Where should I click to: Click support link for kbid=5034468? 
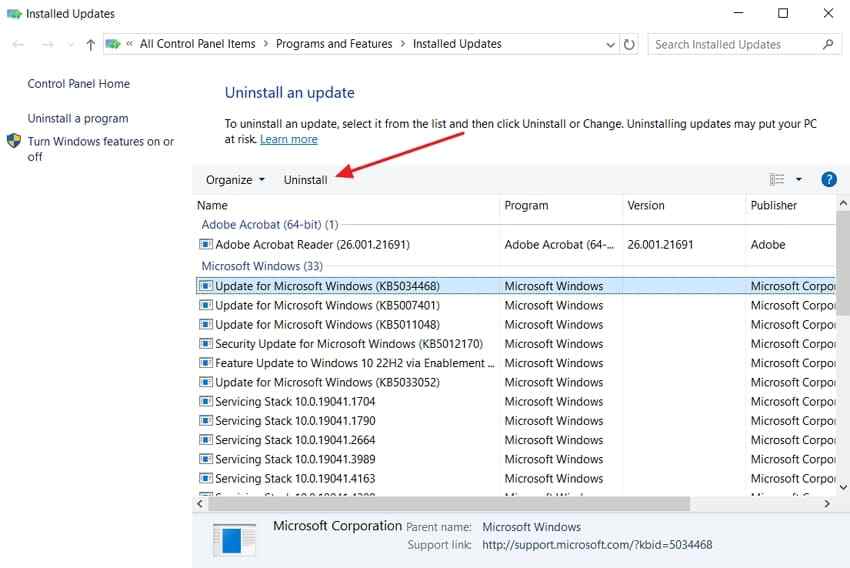click(x=597, y=545)
